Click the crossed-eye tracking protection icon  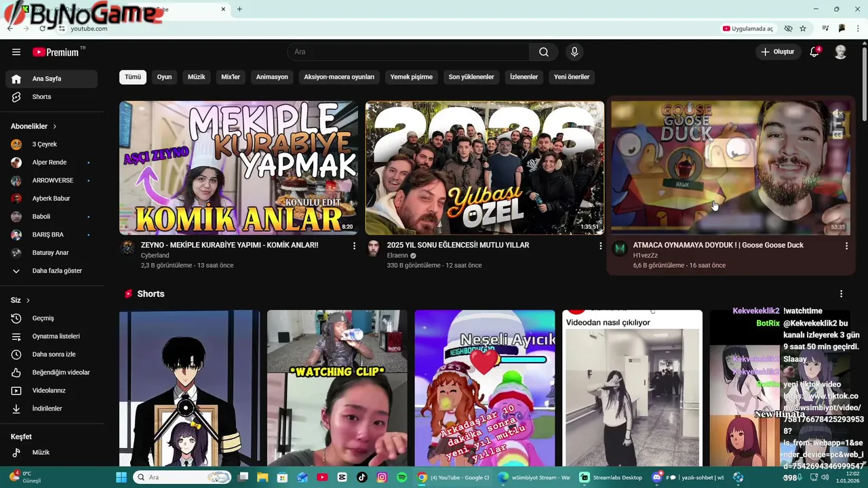click(788, 28)
